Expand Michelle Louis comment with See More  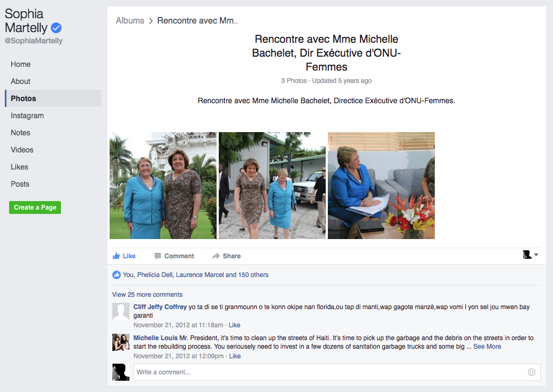487,347
